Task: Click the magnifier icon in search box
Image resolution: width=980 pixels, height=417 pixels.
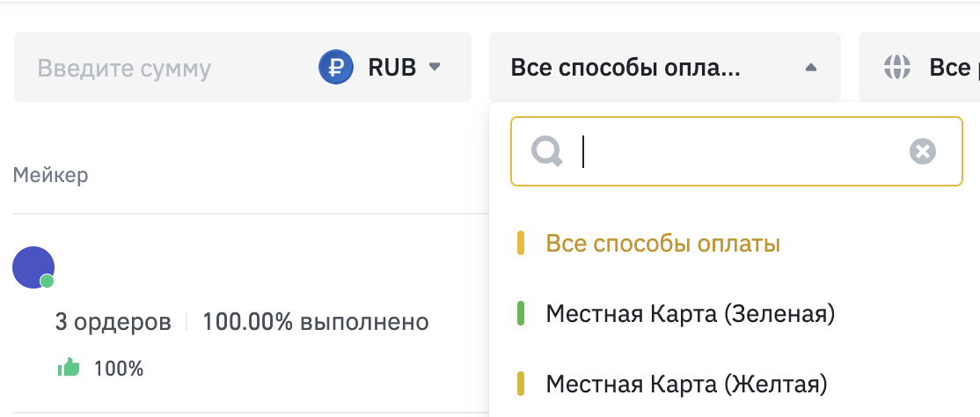Action: pyautogui.click(x=547, y=152)
